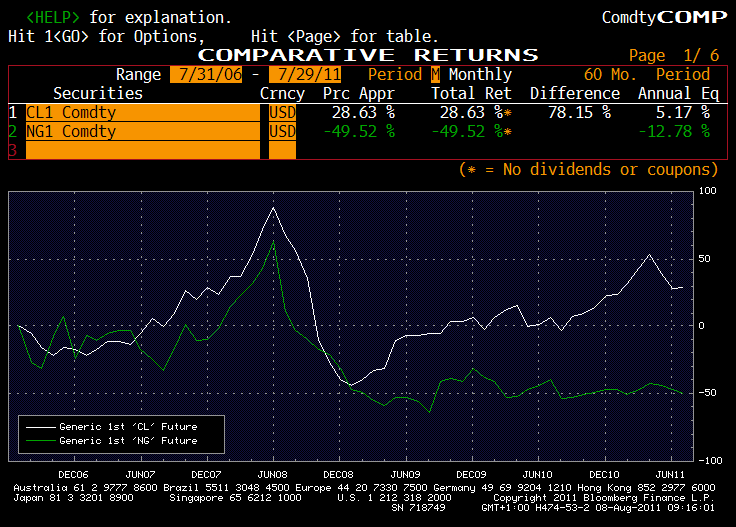The width and height of the screenshot is (736, 527).
Task: Click the DEC08 x-axis label
Action: coord(338,474)
